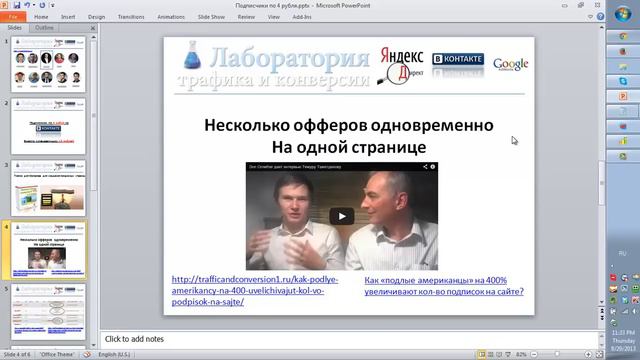
Task: Switch to the Add-Ins ribbon tab
Action: 302,17
